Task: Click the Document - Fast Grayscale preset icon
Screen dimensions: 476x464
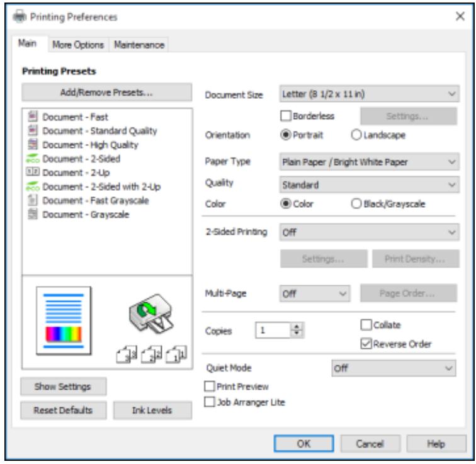Action: 33,200
